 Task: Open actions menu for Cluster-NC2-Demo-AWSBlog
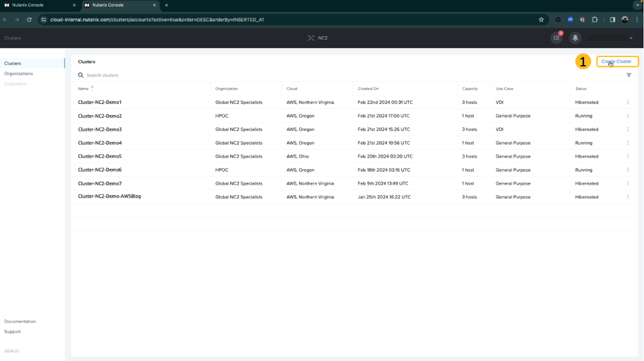coord(627,197)
